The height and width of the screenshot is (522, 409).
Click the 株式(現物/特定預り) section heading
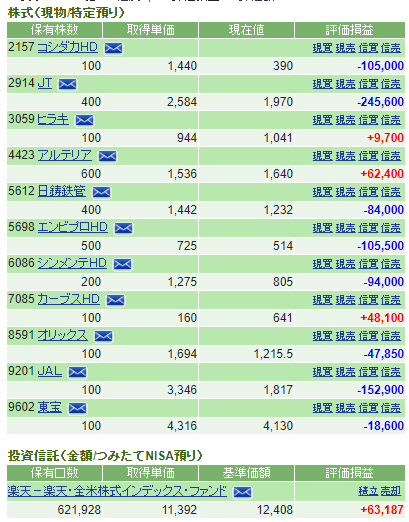[66, 13]
